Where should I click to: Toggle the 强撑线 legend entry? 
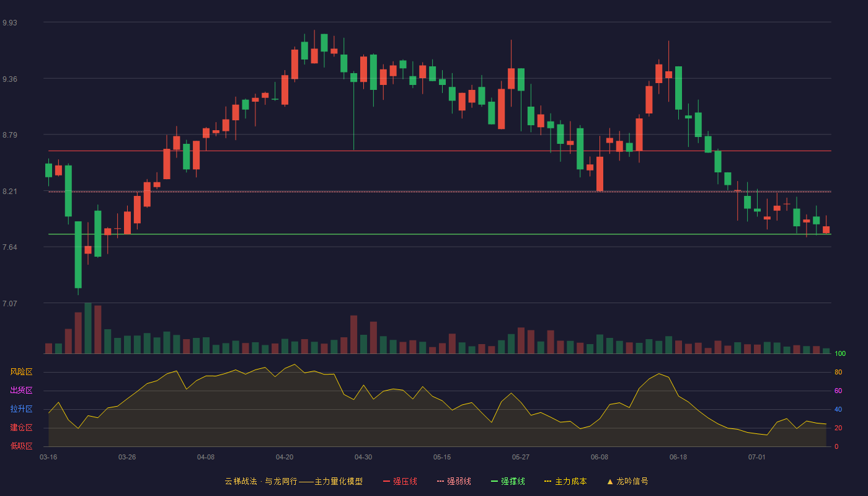pos(508,481)
